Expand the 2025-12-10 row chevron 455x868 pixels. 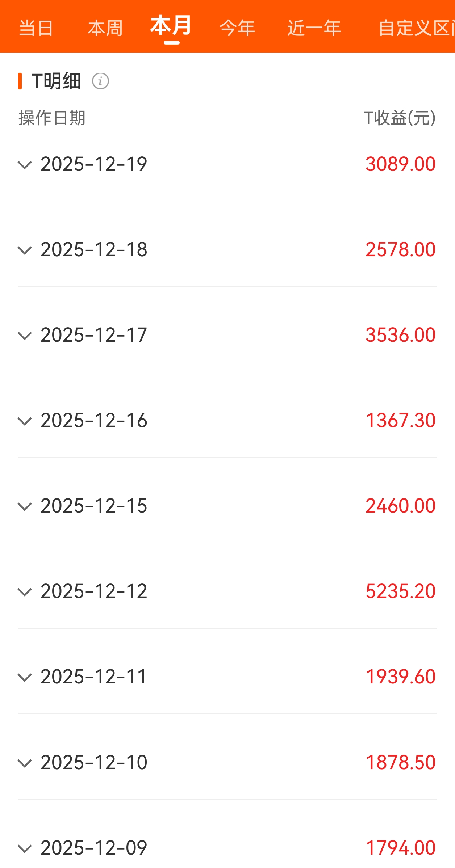[x=25, y=763]
